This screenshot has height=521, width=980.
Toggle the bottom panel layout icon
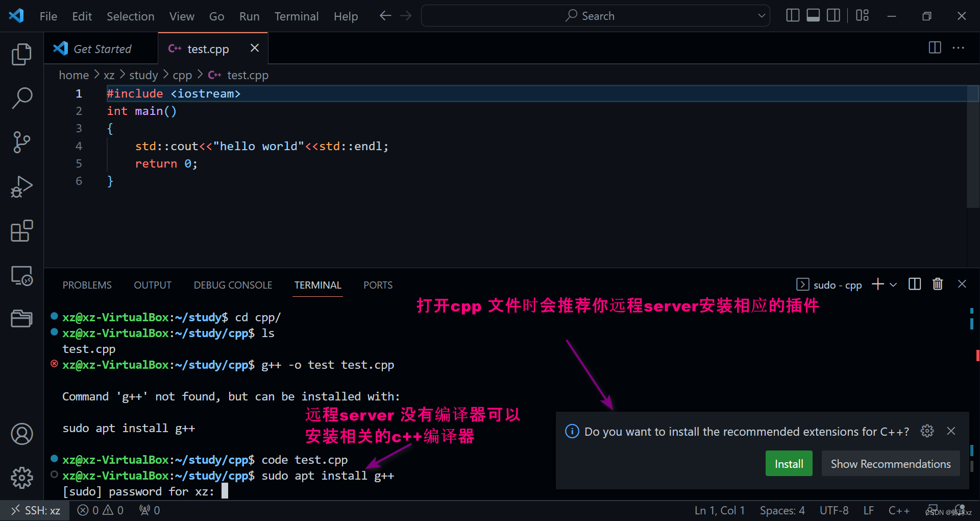click(x=813, y=16)
